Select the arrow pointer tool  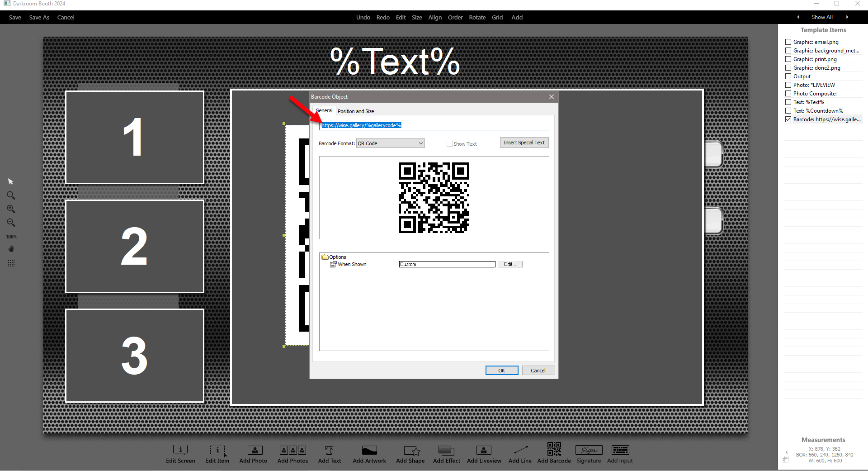coord(11,181)
